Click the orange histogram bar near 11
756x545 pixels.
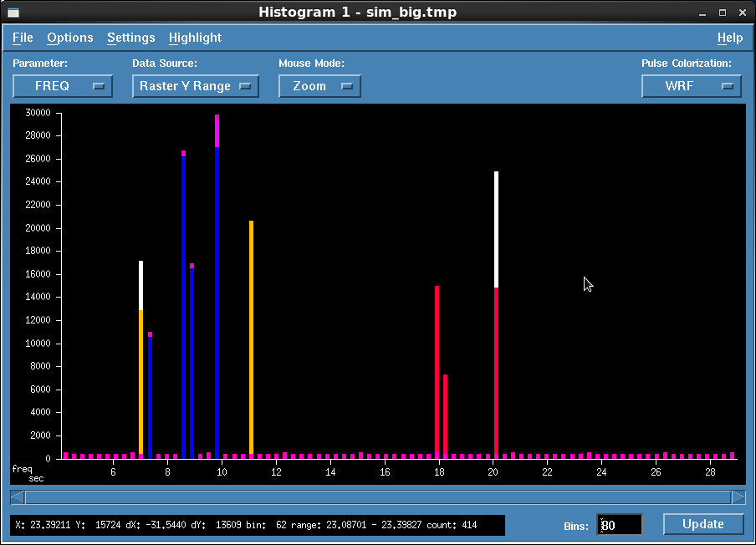pos(251,334)
